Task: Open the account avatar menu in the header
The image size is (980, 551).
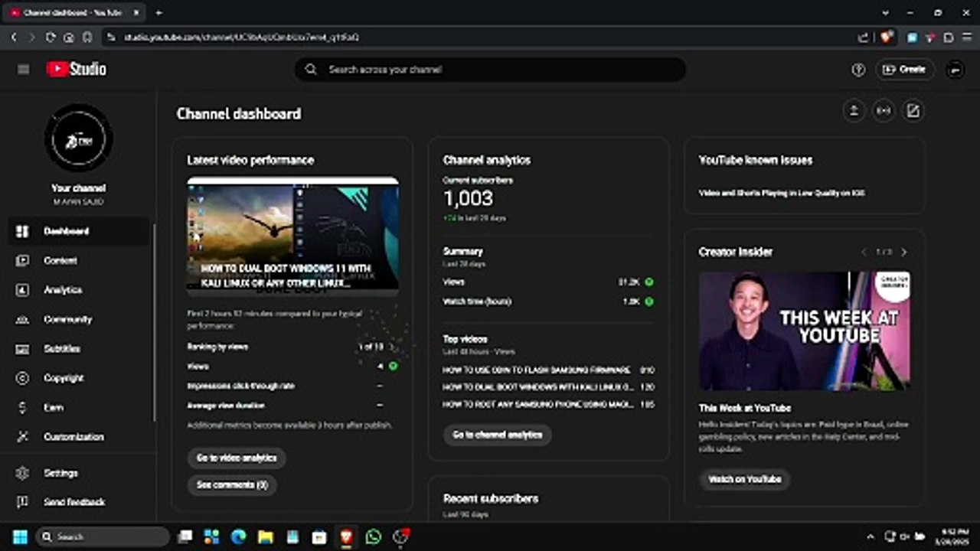Action: tap(955, 70)
